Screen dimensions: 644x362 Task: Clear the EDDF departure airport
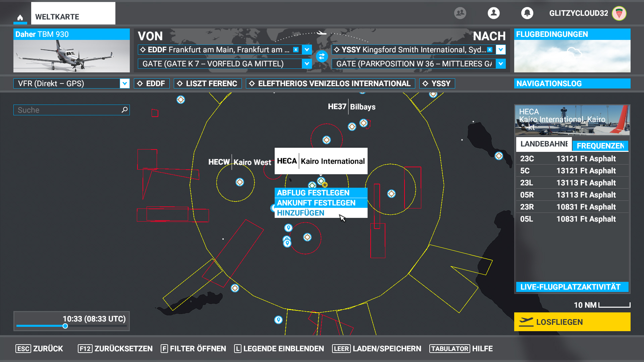[x=296, y=50]
